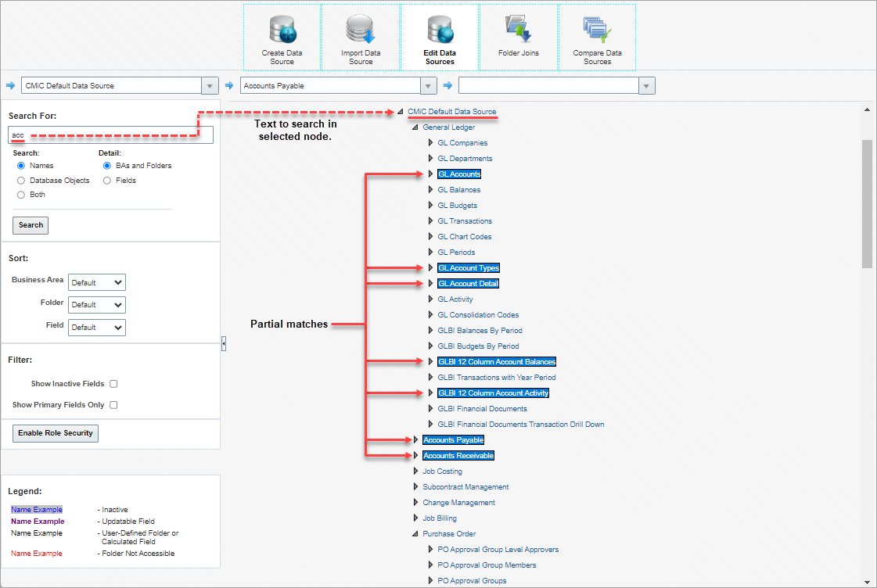Select the GL Account Detail tree item
Viewport: 877px width, 588px height.
click(468, 283)
